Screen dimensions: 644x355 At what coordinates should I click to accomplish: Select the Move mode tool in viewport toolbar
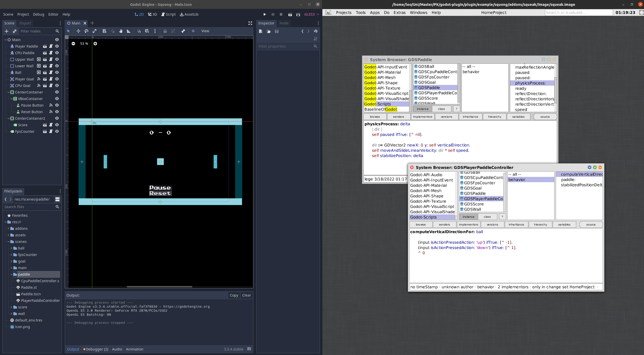point(78,31)
